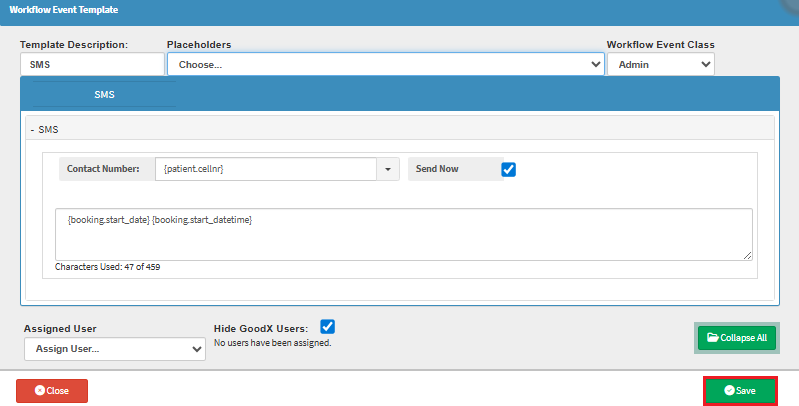Click the checkmark icon on Save
799x406 pixels.
pos(729,391)
